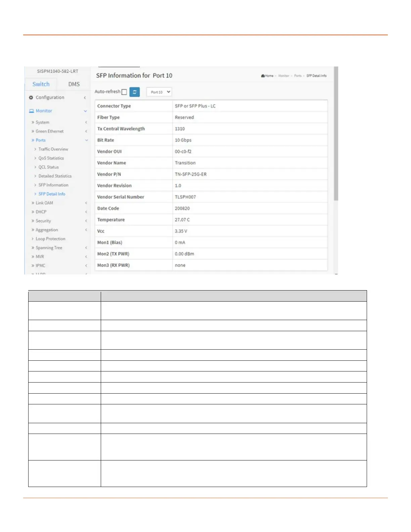Viewport: 411px width, 532px height.
Task: Go to QoS Statistics page
Action: click(x=51, y=158)
